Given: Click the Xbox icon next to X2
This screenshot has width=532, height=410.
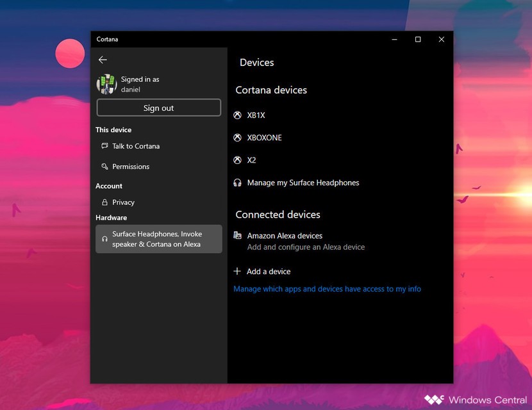Looking at the screenshot, I should click(x=237, y=160).
